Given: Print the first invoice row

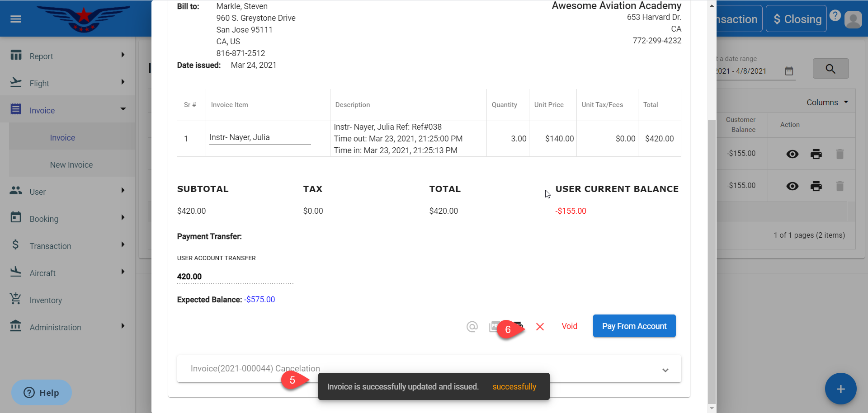Looking at the screenshot, I should click(816, 154).
